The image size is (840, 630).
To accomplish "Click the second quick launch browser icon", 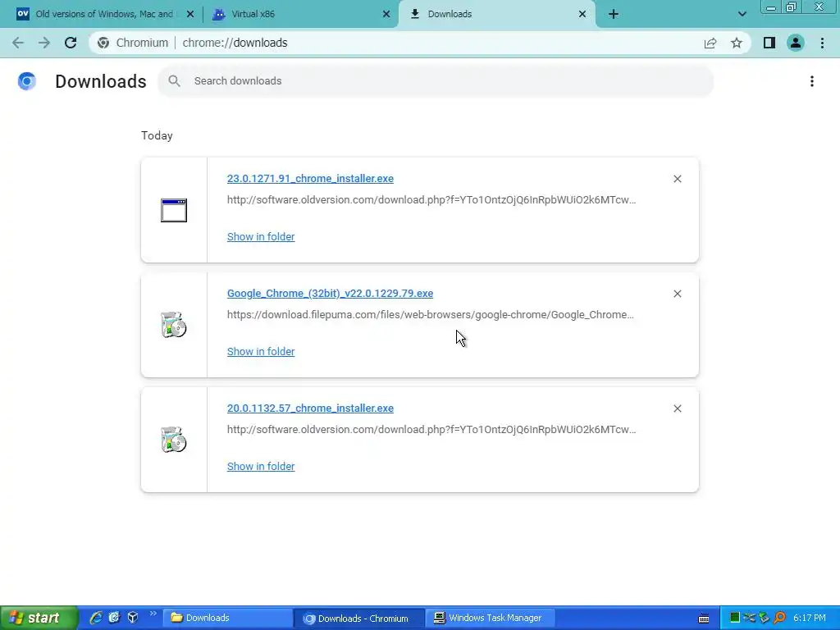I will coord(114,618).
